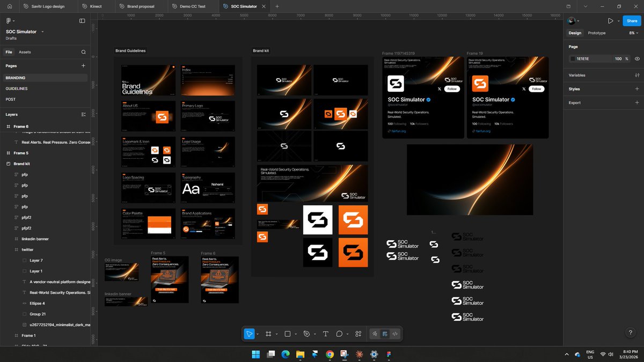Screen dimensions: 644x362
Task: Open the Figma main menu logo
Action: coord(9,21)
